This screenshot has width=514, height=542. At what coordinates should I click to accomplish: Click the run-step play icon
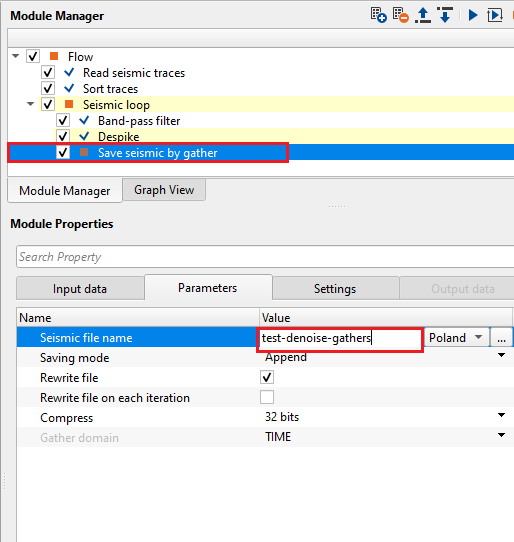(495, 15)
